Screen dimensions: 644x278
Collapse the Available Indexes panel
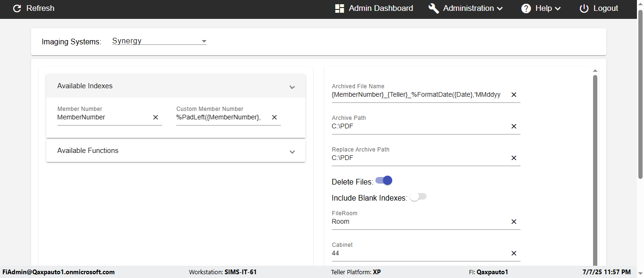coord(292,87)
